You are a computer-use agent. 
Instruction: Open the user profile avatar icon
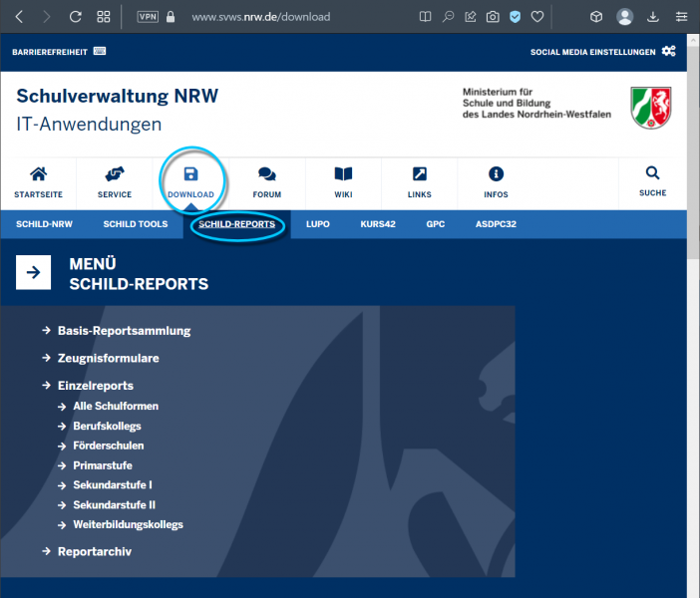tap(624, 17)
